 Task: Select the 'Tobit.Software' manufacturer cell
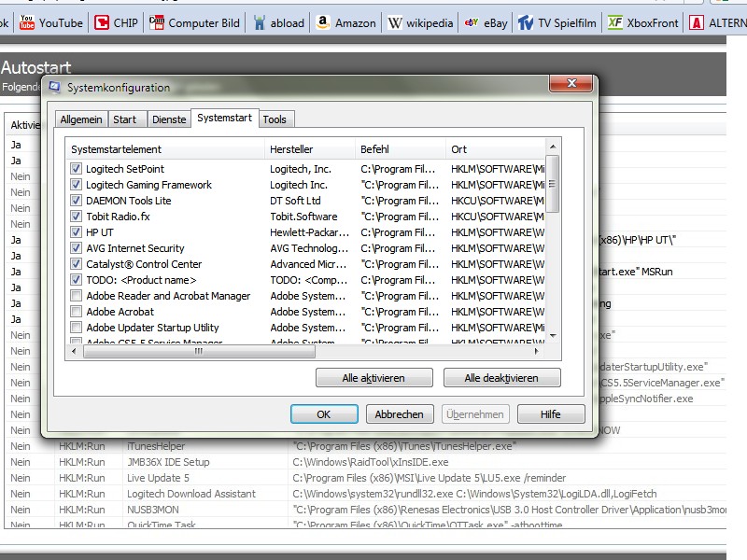[303, 217]
